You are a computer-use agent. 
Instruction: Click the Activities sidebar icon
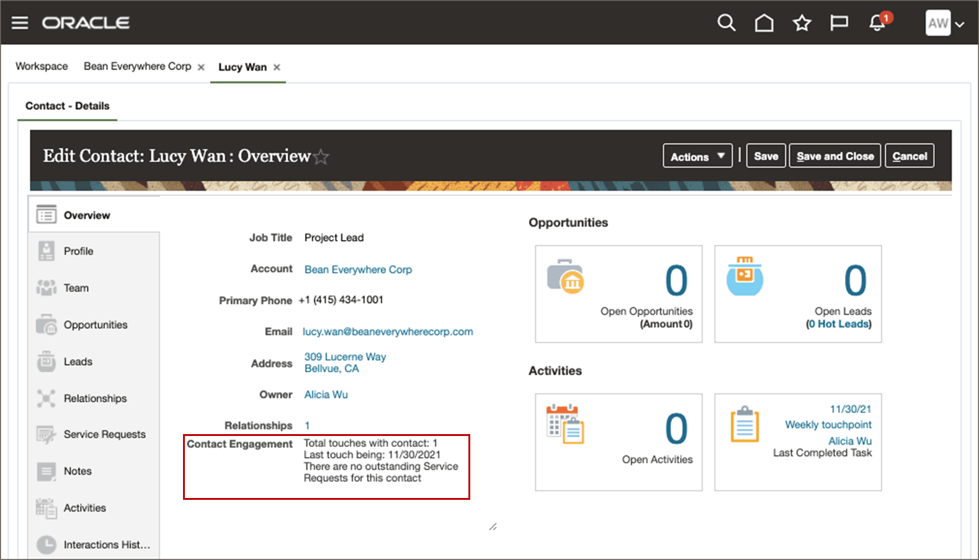tap(47, 508)
